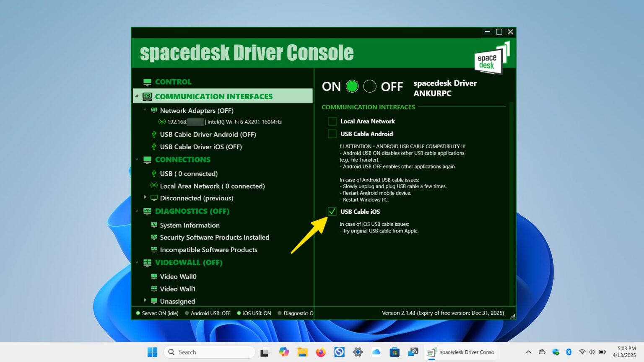This screenshot has width=644, height=362.
Task: Click the Security Software Products Installed icon
Action: (x=154, y=237)
